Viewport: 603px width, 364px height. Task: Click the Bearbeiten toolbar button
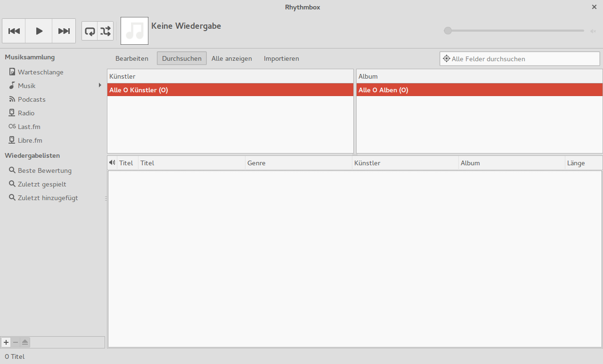point(132,58)
